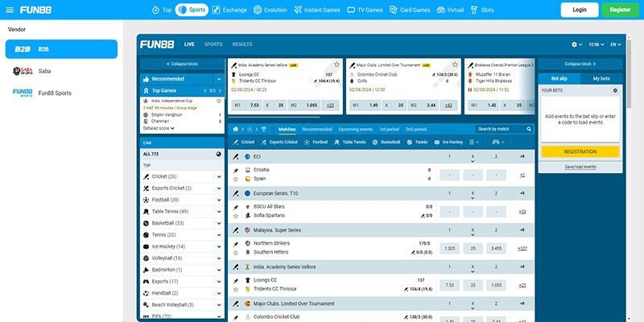Pin the BSCU All Stars match
The height and width of the screenshot is (322, 644).
[236, 207]
